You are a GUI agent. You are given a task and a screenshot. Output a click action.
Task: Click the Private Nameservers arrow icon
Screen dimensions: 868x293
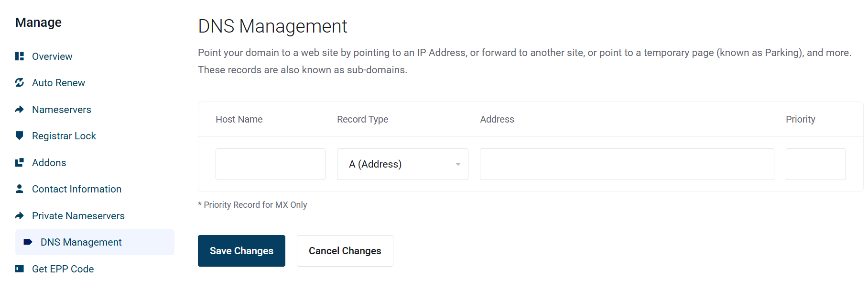[20, 216]
